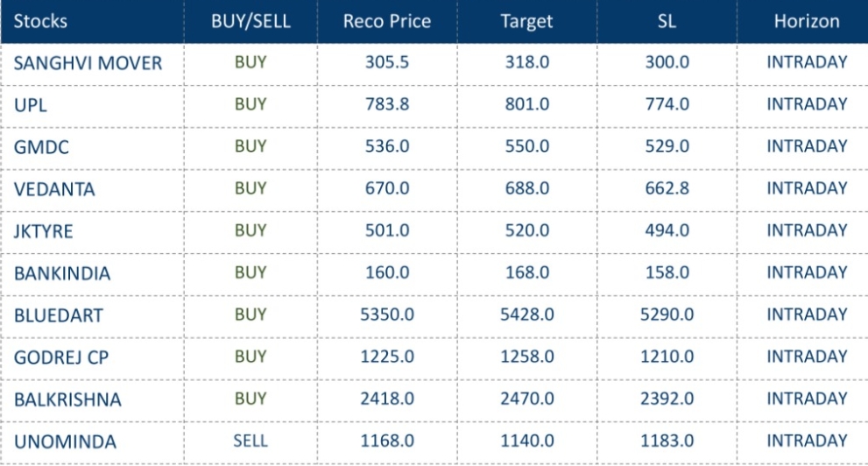Click the Reco Price column header
The height and width of the screenshot is (466, 868).
386,21
